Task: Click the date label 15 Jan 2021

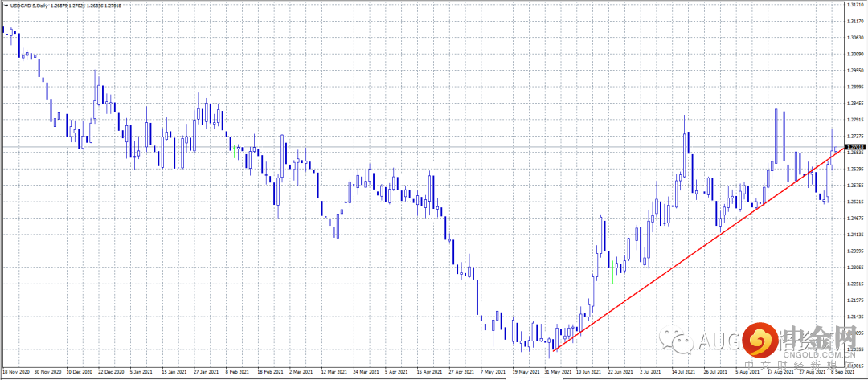Action: [x=174, y=372]
